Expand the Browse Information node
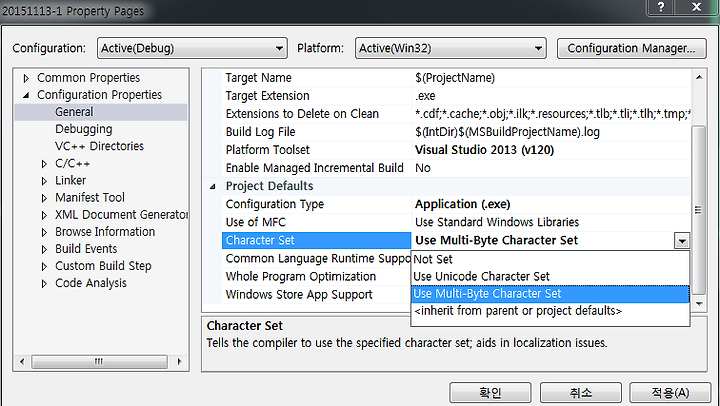The width and height of the screenshot is (720, 406). coord(44,232)
